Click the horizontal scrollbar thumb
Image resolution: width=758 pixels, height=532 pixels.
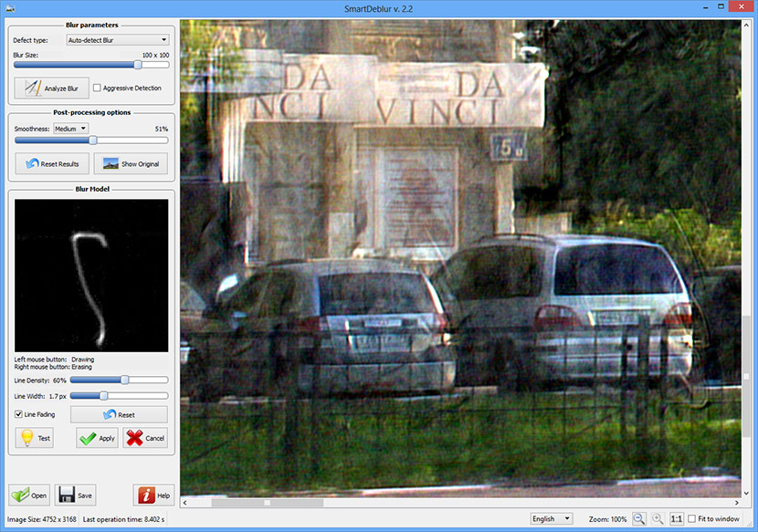[x=268, y=503]
